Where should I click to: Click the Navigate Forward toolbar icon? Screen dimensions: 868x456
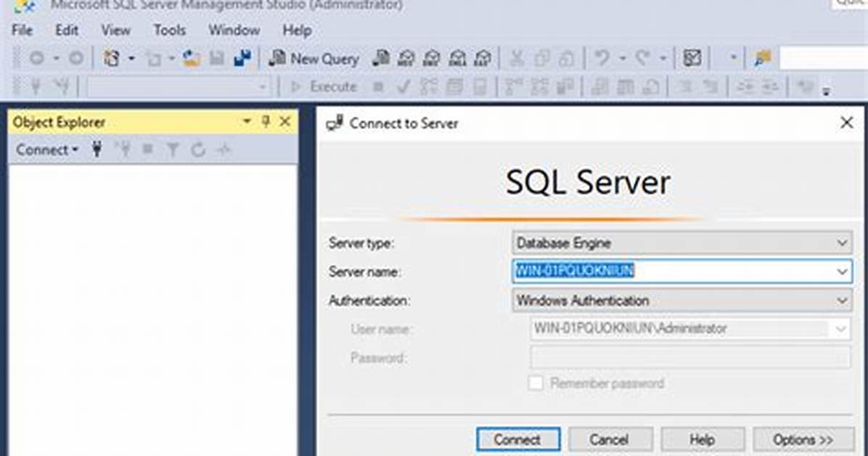[x=75, y=57]
